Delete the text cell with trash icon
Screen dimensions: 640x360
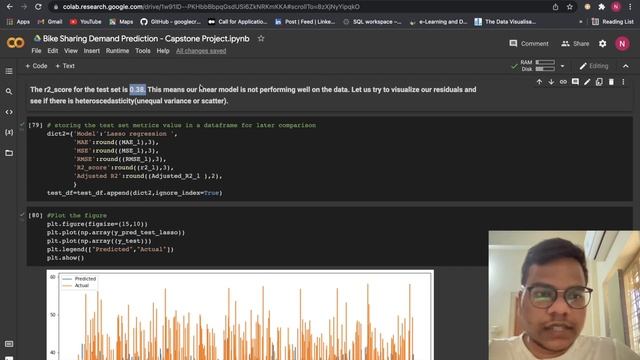pos(611,82)
